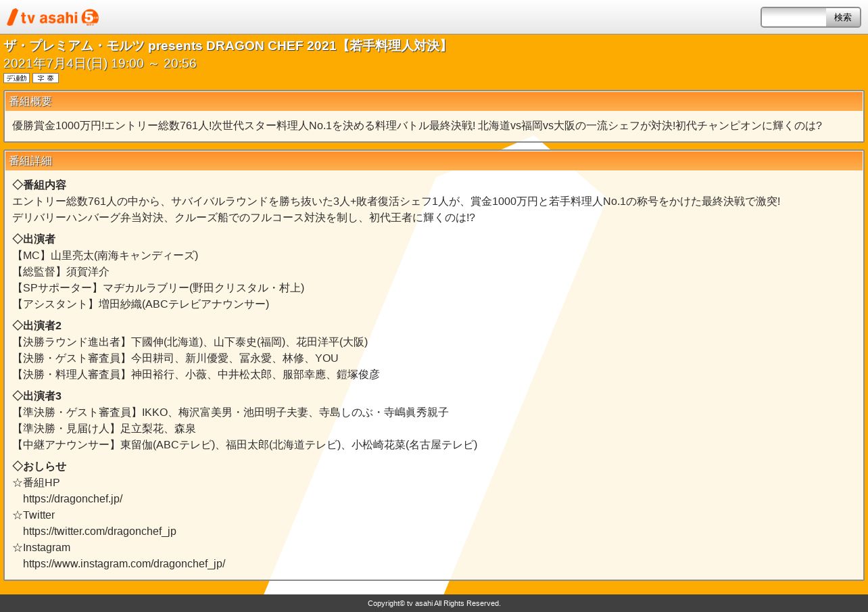Click the 字幕 subtitle badge icon
This screenshot has height=612, width=868.
click(x=45, y=78)
